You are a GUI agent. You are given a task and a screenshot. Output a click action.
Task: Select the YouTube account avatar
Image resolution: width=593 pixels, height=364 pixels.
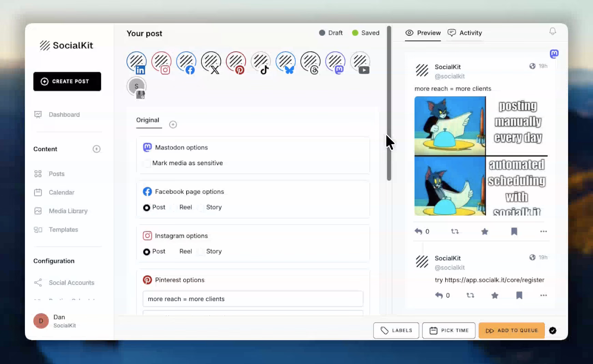click(360, 62)
